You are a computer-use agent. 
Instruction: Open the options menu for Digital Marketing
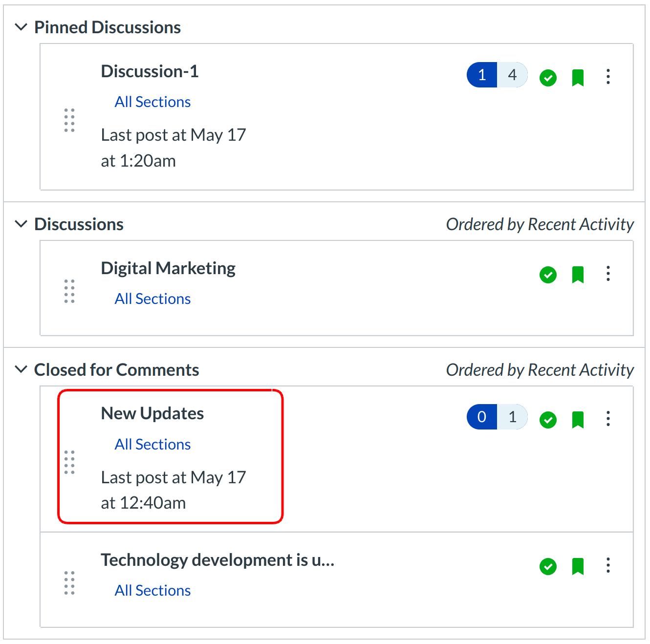[x=608, y=275]
